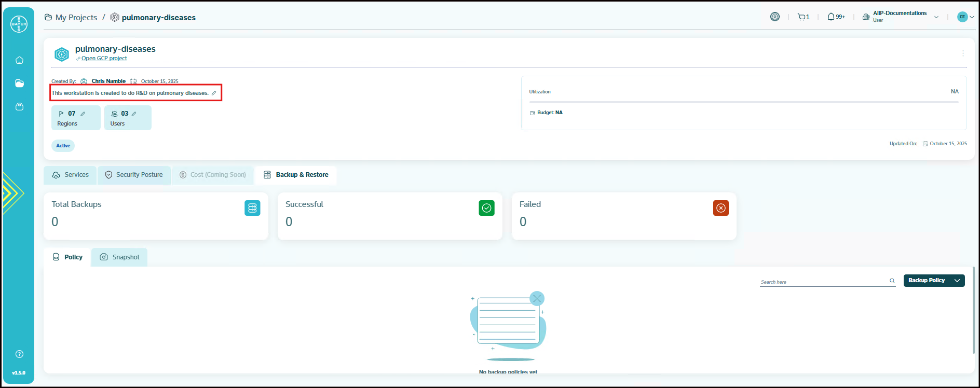Edit the project description pencil icon
The image size is (980, 388).
[x=214, y=93]
